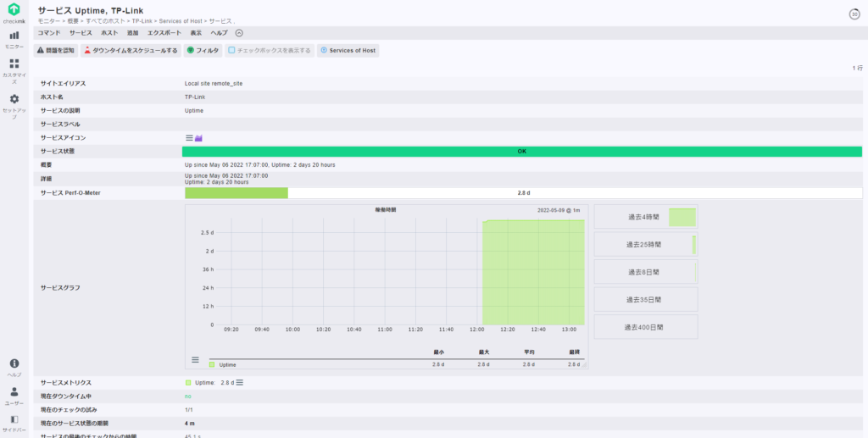
Task: Click すべてのホスト breadcrumb link
Action: 106,21
